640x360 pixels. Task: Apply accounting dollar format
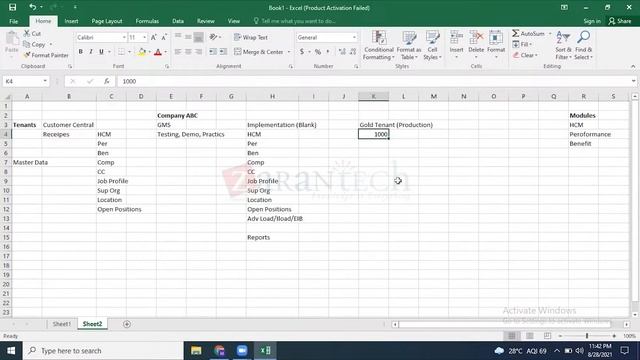(x=302, y=52)
